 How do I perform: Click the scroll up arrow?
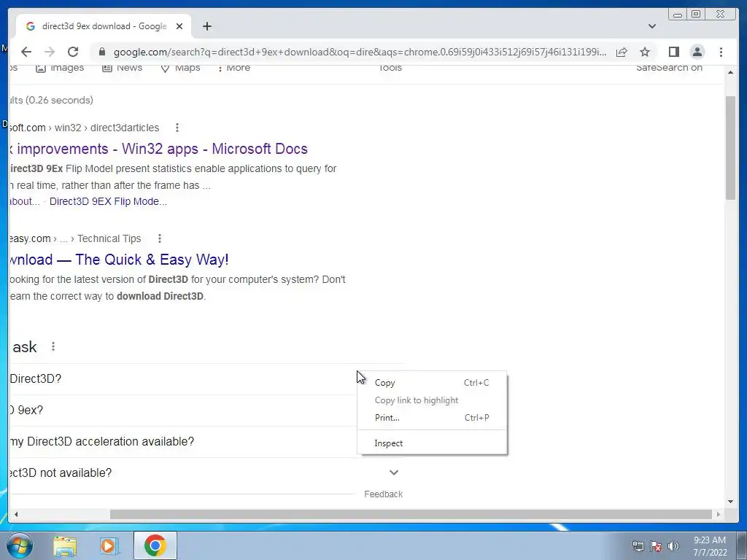tap(730, 72)
